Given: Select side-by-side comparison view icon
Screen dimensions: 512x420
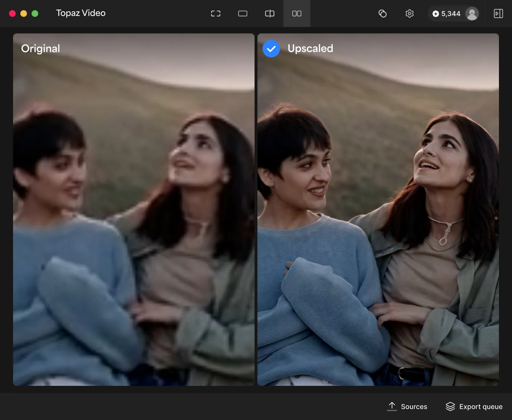Looking at the screenshot, I should tap(297, 13).
